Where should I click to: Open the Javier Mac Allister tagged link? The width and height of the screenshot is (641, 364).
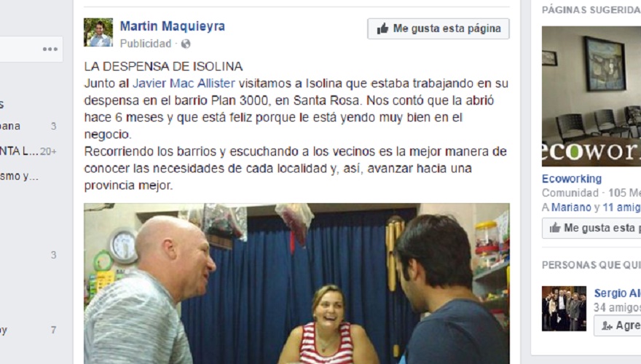(x=184, y=83)
